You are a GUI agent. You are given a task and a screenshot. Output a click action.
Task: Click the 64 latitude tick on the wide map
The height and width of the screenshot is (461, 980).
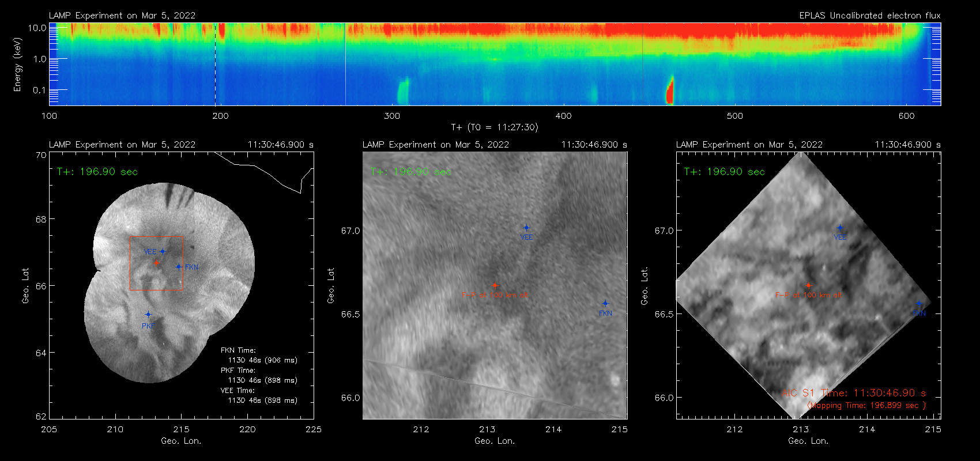tap(41, 353)
